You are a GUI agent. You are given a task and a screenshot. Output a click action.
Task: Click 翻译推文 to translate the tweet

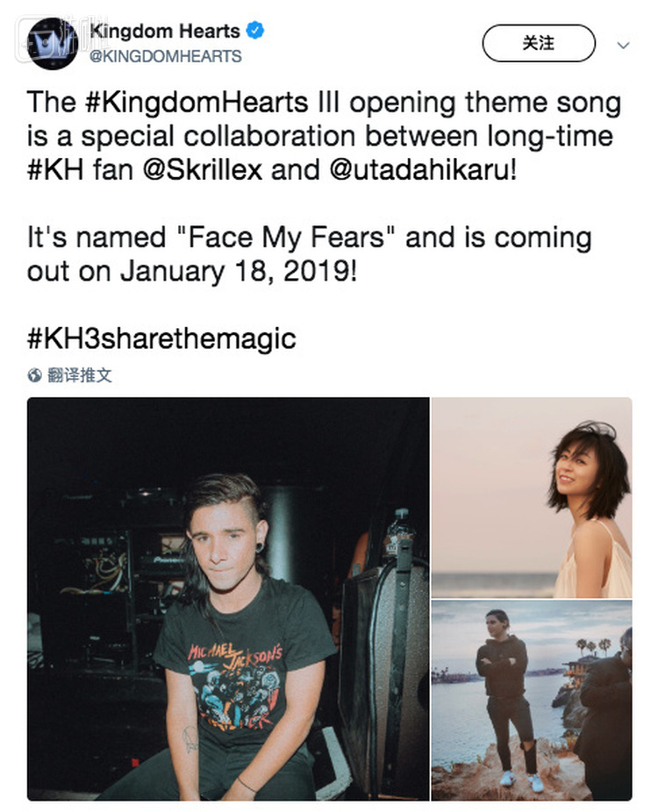coord(80,376)
